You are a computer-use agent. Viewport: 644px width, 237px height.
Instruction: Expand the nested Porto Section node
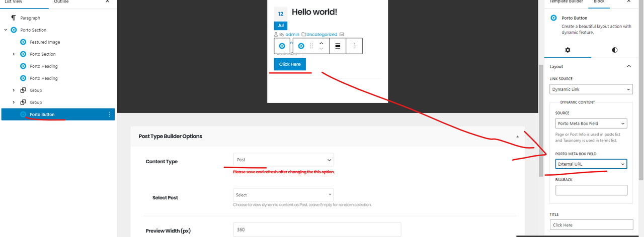14,54
